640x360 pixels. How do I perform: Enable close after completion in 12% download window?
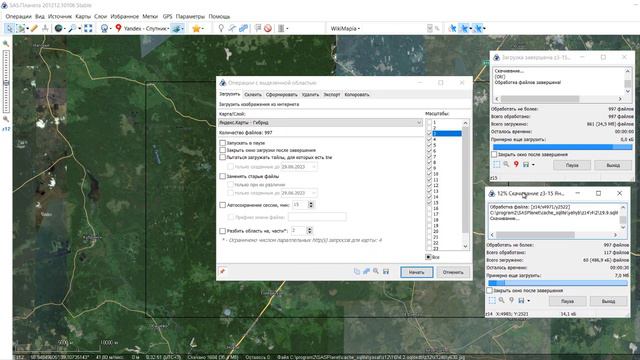(x=489, y=290)
